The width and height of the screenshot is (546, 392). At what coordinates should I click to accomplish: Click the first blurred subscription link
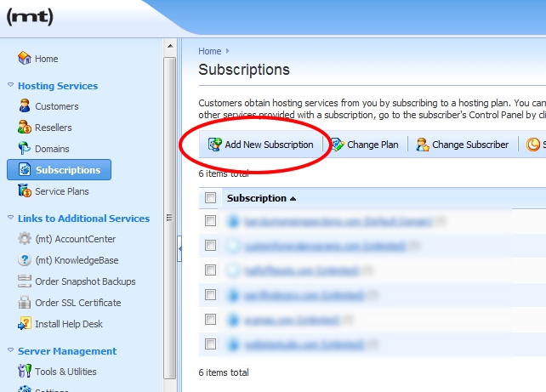tap(338, 221)
